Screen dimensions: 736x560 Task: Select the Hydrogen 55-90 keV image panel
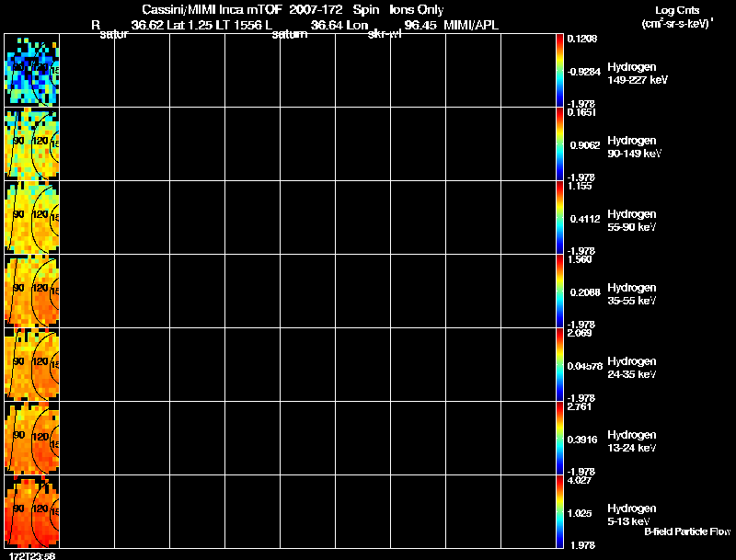tap(32, 218)
